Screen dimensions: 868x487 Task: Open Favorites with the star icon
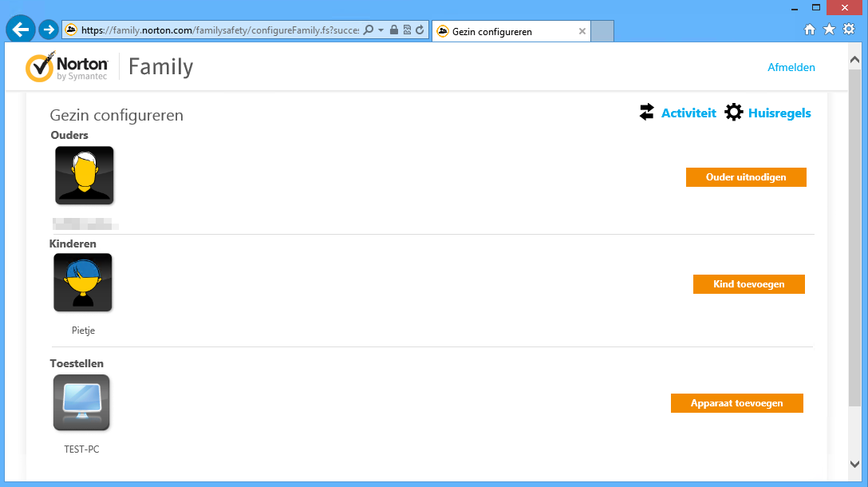(829, 30)
